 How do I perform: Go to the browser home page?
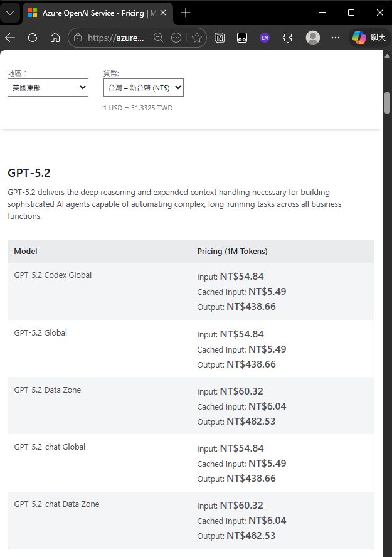pyautogui.click(x=55, y=38)
